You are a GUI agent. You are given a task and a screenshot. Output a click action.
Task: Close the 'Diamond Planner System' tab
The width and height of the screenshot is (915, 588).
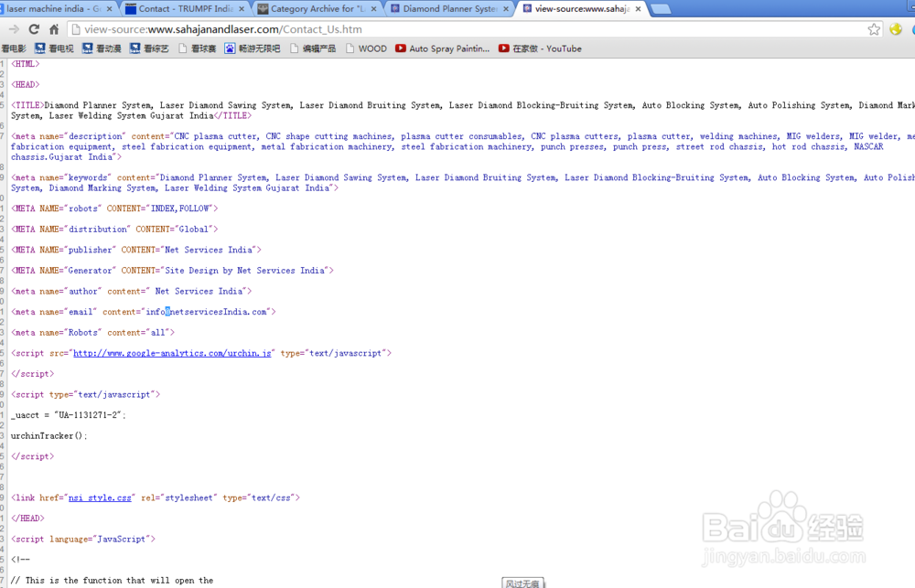506,9
